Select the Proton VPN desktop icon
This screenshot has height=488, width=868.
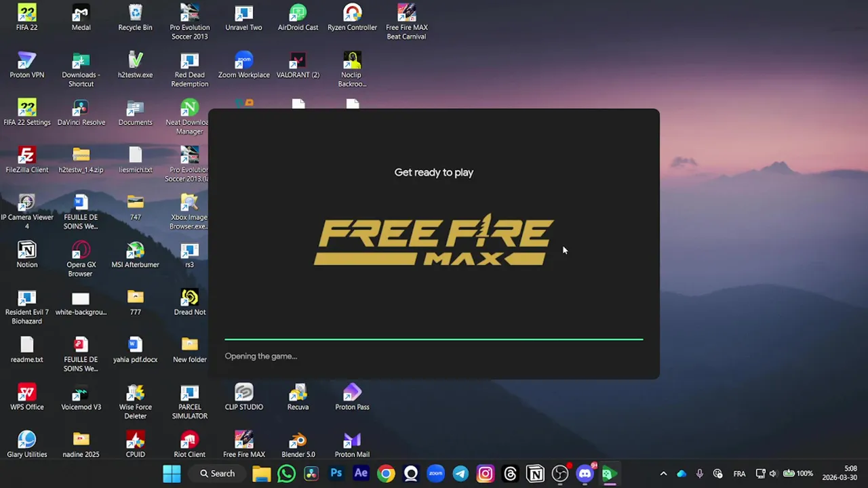(x=27, y=65)
